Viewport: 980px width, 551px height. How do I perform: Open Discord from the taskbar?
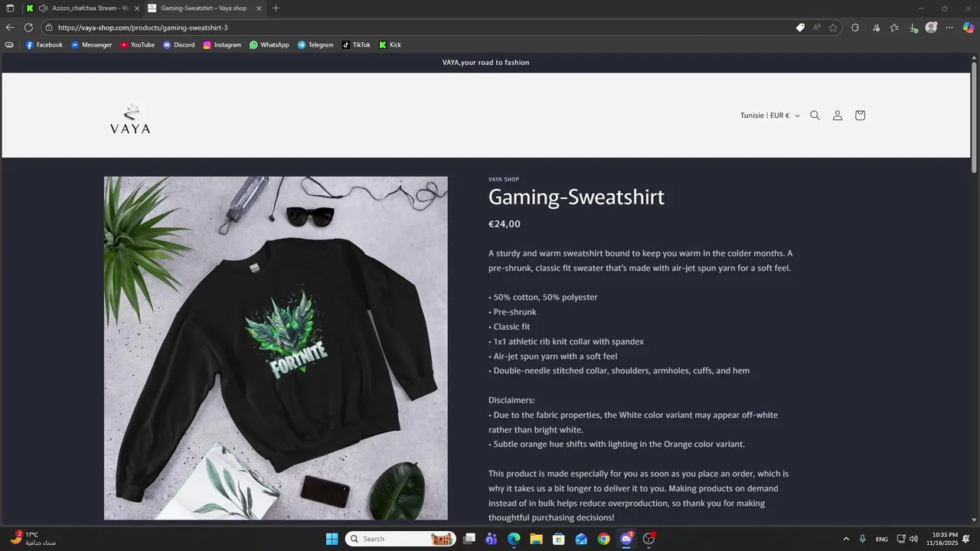(x=626, y=539)
